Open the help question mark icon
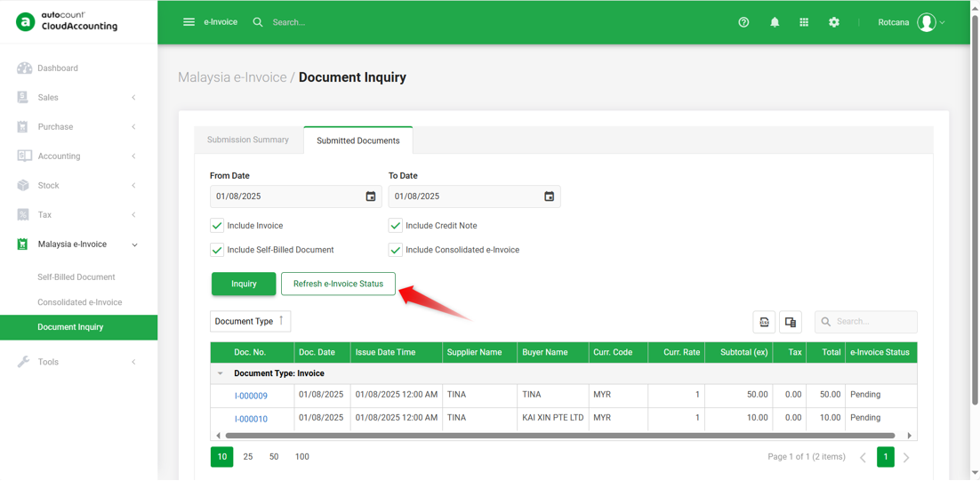 [x=743, y=22]
